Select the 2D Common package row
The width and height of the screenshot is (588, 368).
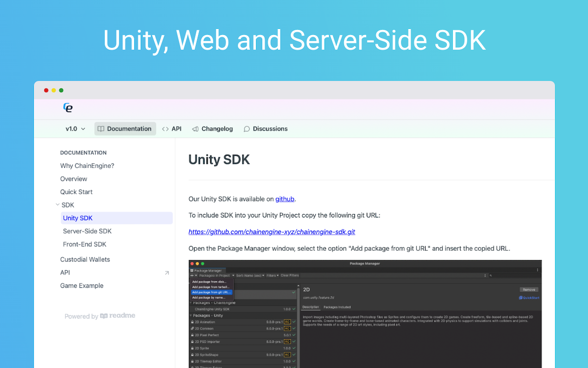click(243, 329)
